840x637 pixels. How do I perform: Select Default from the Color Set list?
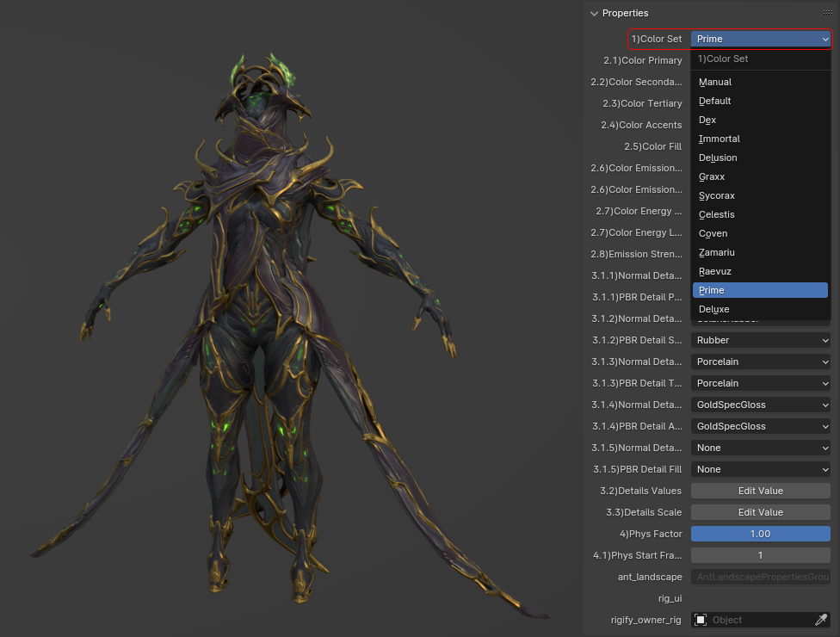click(x=760, y=101)
